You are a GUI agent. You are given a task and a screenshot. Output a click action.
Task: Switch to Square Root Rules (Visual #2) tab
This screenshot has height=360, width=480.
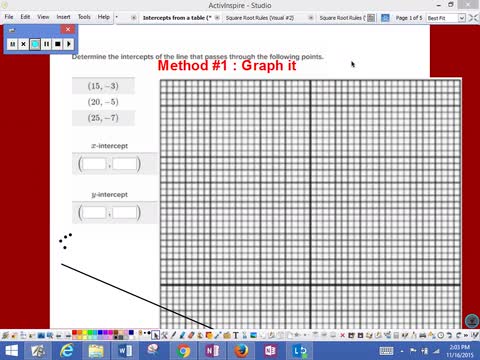(x=260, y=18)
